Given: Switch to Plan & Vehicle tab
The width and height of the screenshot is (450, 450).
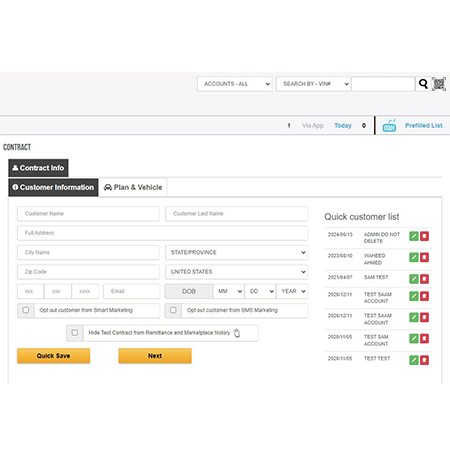Looking at the screenshot, I should (x=133, y=187).
